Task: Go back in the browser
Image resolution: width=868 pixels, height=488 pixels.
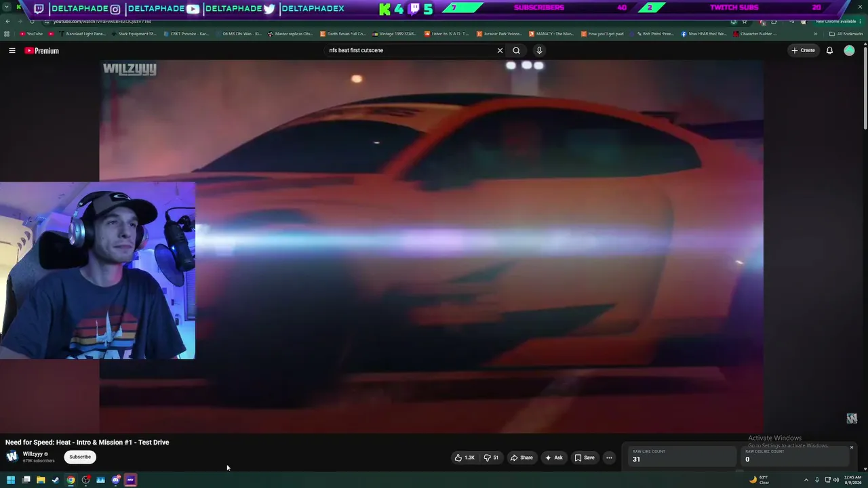Action: tap(7, 22)
